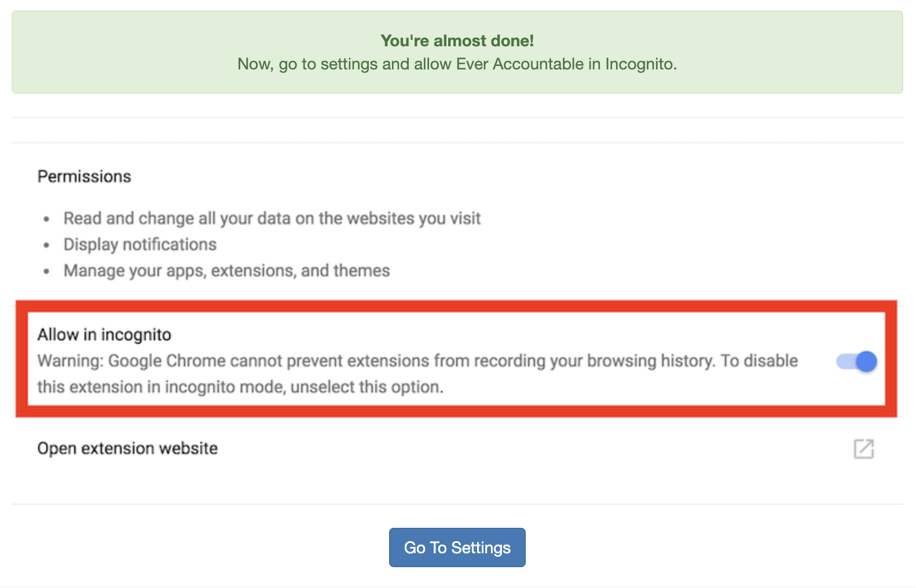Click the "unselect this option" warning line

click(240, 387)
